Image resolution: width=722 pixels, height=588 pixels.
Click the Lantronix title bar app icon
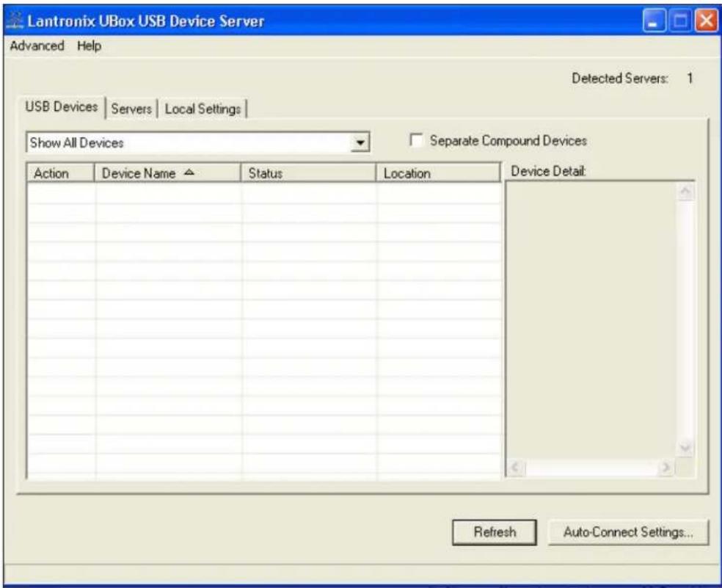pyautogui.click(x=15, y=21)
